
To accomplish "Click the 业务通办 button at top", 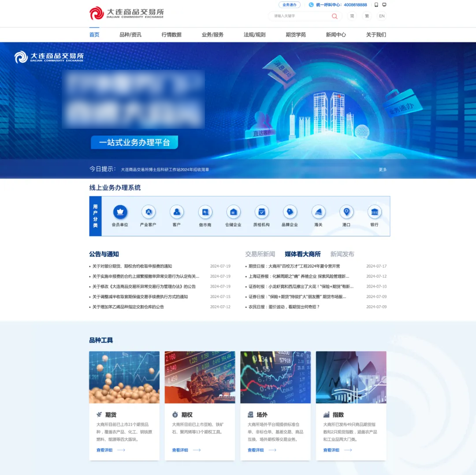I will [290, 5].
